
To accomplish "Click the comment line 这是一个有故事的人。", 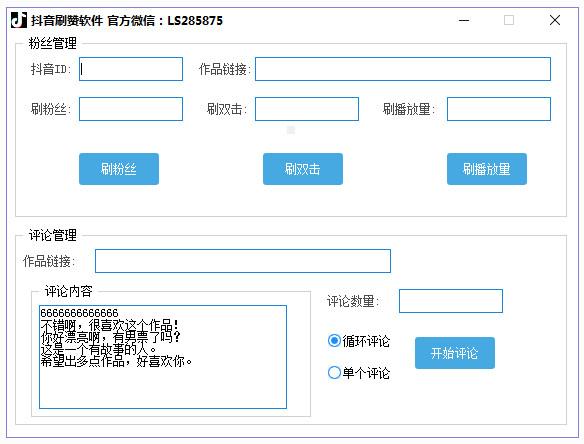I will click(x=98, y=349).
